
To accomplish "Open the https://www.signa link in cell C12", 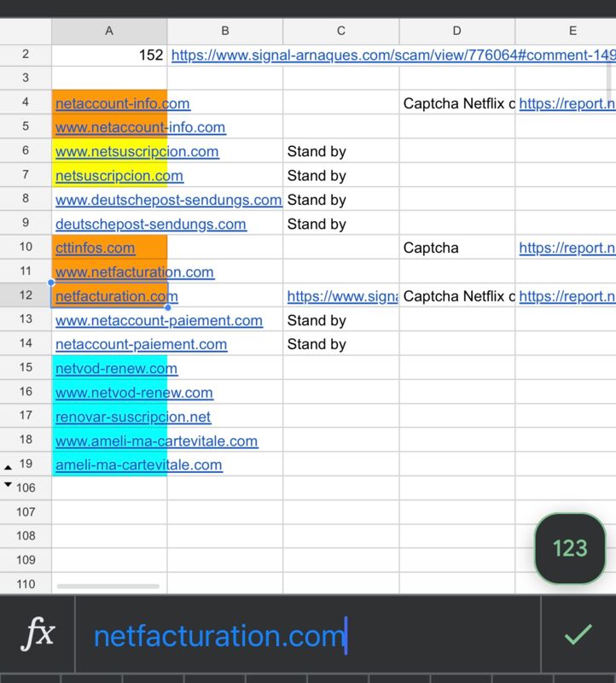I will click(x=343, y=296).
